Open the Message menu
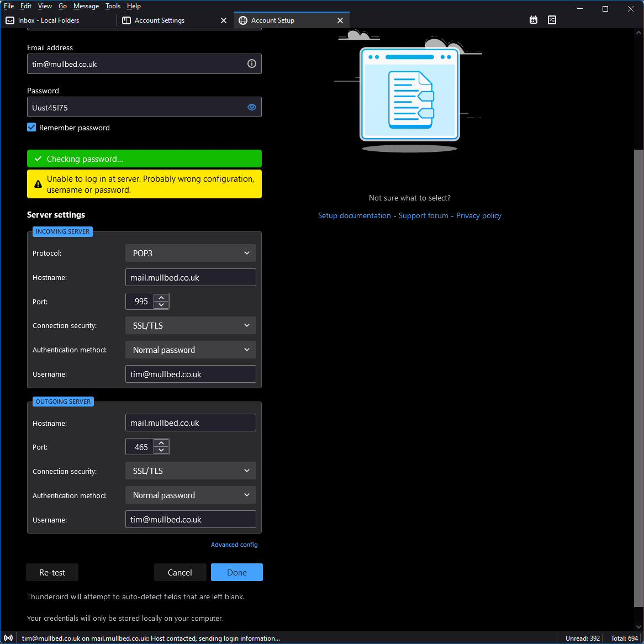644x644 pixels. point(86,6)
